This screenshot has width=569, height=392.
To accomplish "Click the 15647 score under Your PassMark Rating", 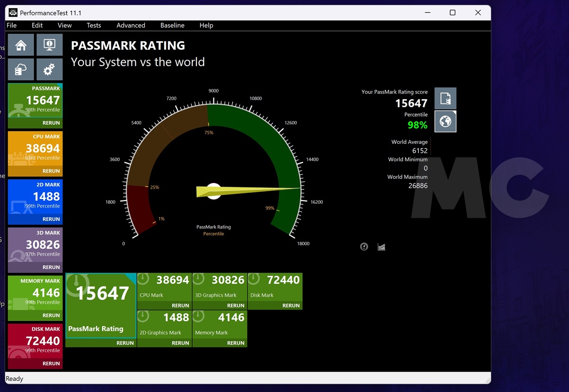I will click(x=411, y=103).
